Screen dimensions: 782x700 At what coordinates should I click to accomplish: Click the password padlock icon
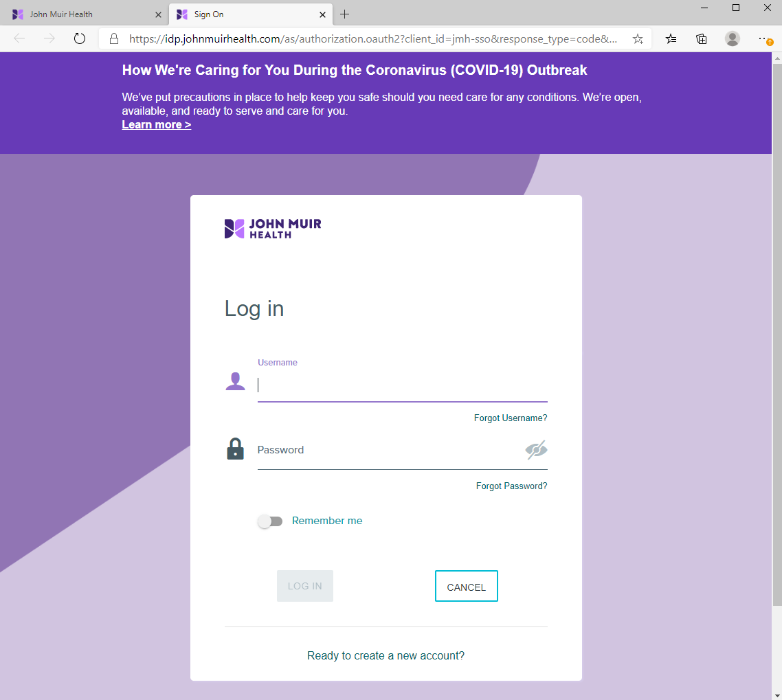click(x=236, y=449)
